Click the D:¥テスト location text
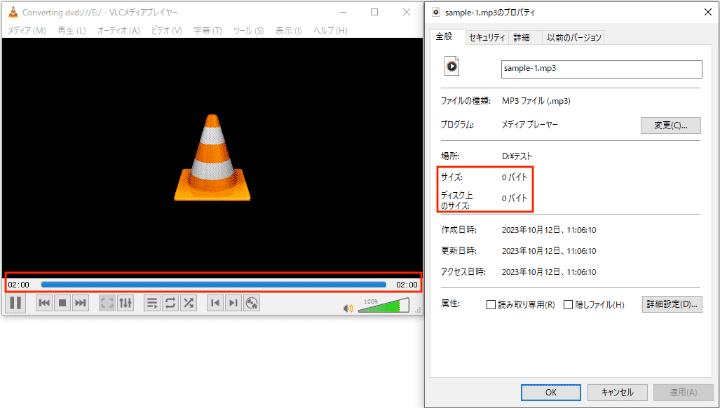Viewport: 720px width, 408px height. [517, 156]
